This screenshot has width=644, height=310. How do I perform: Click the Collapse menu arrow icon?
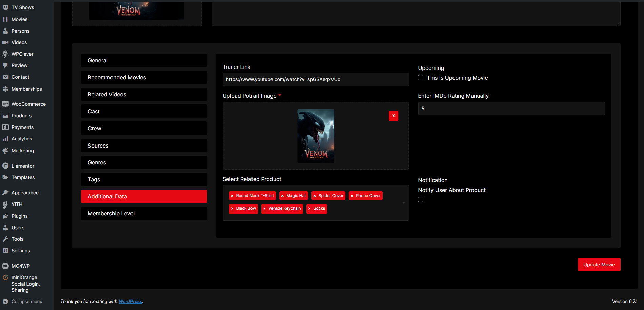tap(5, 301)
